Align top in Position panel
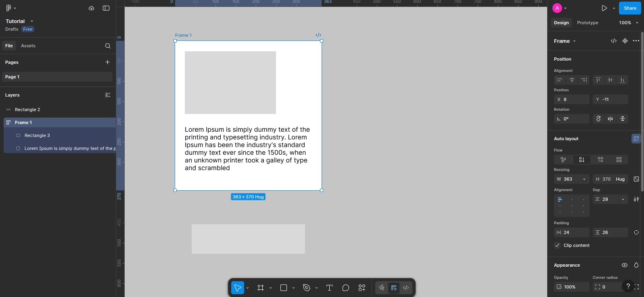Image resolution: width=644 pixels, height=297 pixels. 598,80
